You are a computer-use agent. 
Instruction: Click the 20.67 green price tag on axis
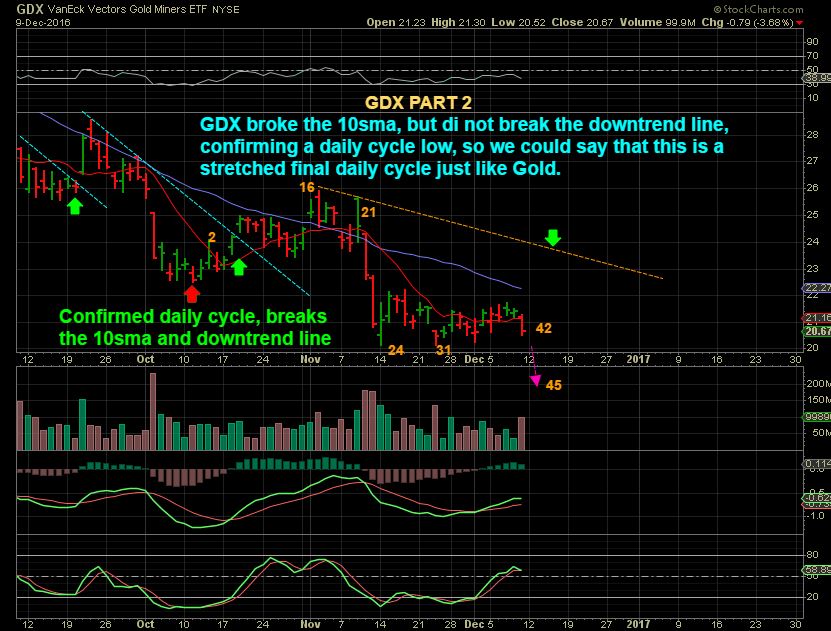point(817,331)
